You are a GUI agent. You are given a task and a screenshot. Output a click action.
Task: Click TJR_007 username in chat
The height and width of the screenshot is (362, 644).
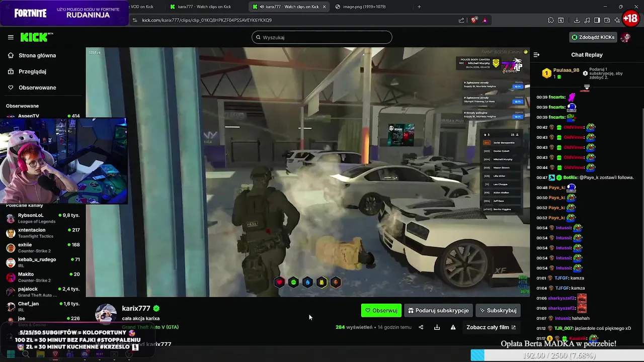(564, 328)
